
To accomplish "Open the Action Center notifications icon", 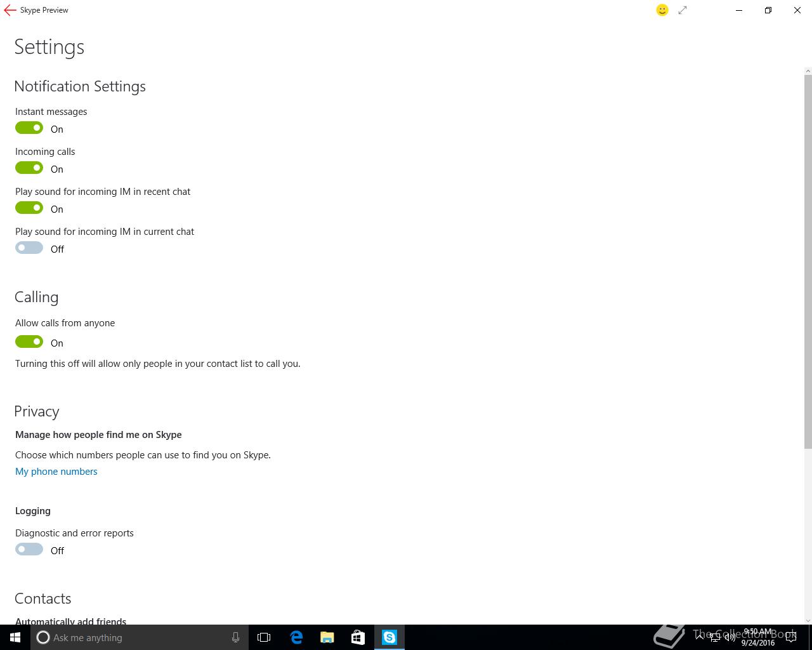I will pos(790,637).
